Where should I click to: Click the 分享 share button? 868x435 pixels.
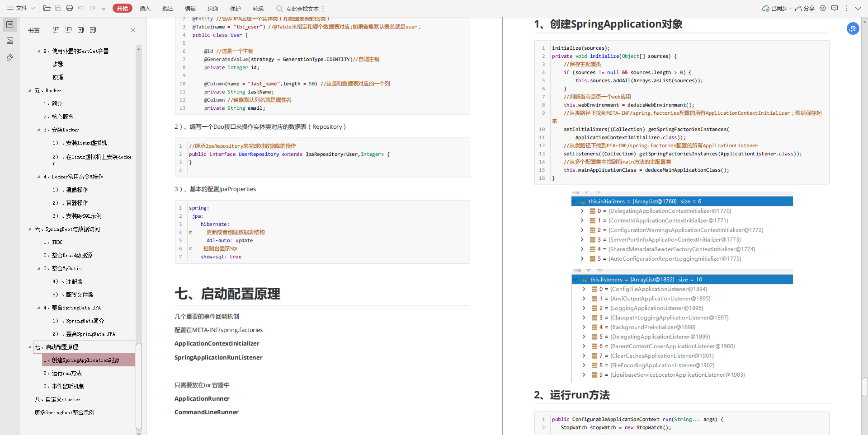[x=805, y=8]
